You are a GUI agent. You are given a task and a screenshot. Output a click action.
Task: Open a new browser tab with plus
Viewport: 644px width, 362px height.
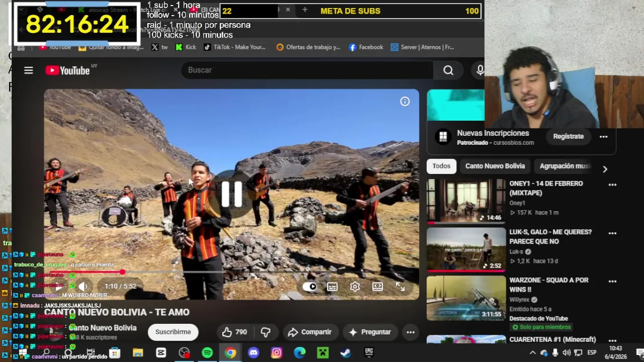[x=304, y=10]
